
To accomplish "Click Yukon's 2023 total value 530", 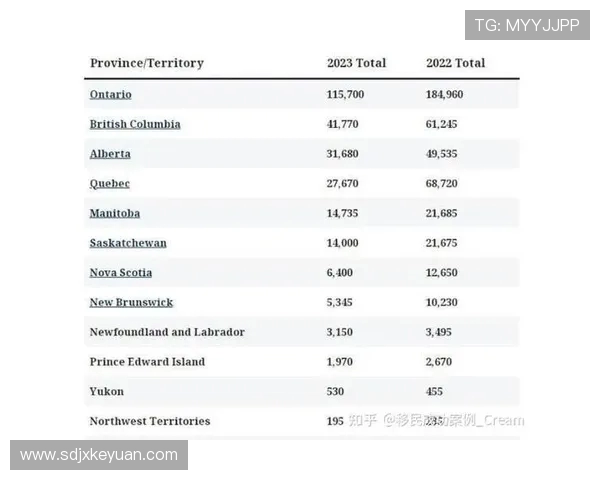I will [337, 391].
